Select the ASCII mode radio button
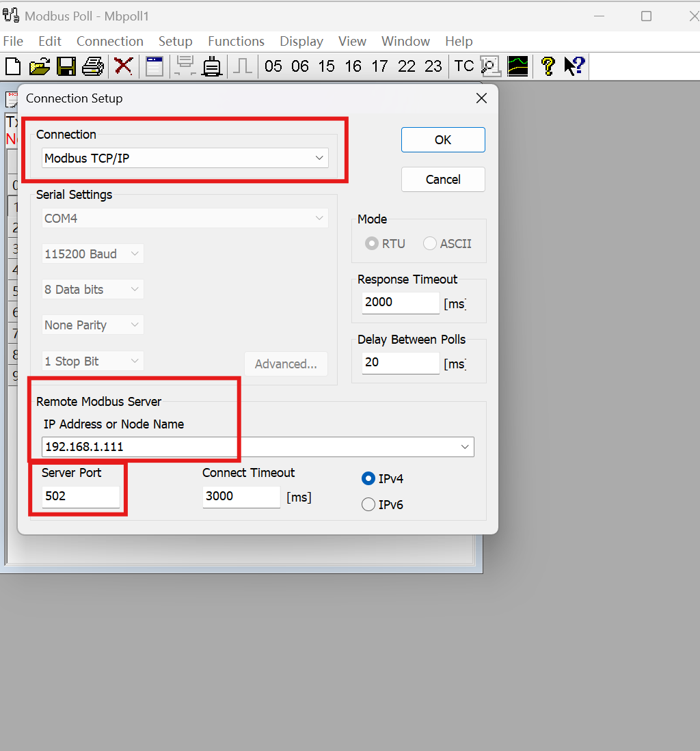Screen dimensions: 700x751 point(430,243)
